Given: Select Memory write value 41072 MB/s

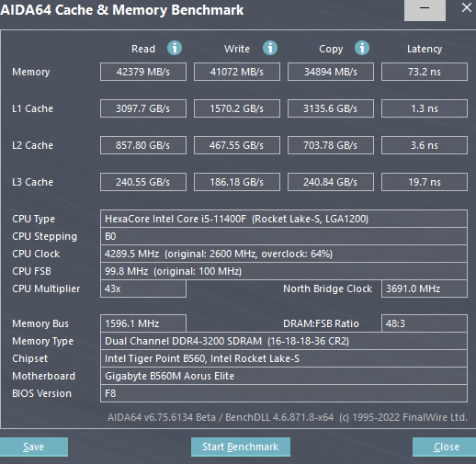Looking at the screenshot, I should click(x=237, y=72).
